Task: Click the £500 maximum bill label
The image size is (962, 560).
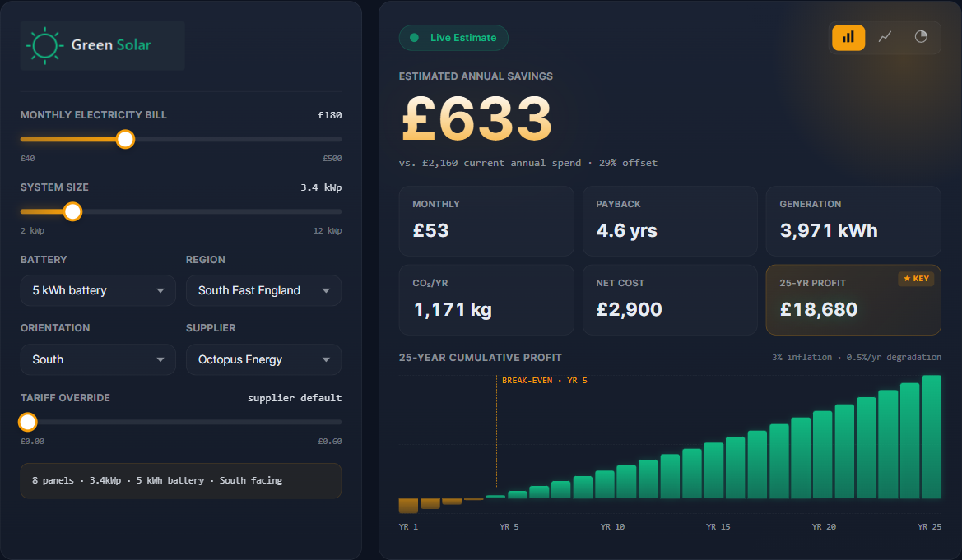Action: coord(332,158)
